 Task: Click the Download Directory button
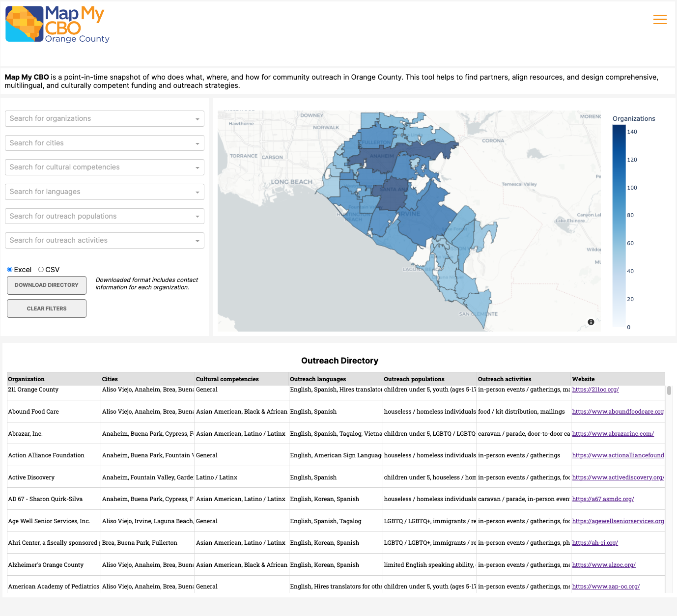[x=46, y=285]
